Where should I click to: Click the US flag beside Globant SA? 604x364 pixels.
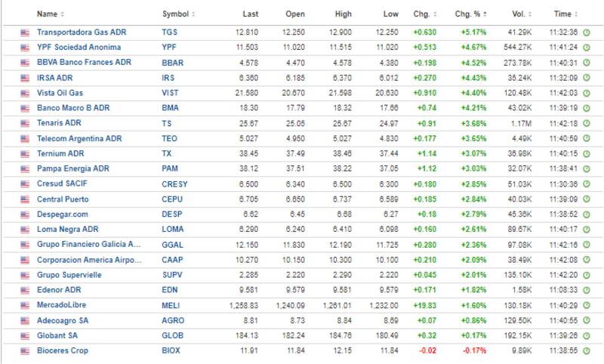(25, 336)
